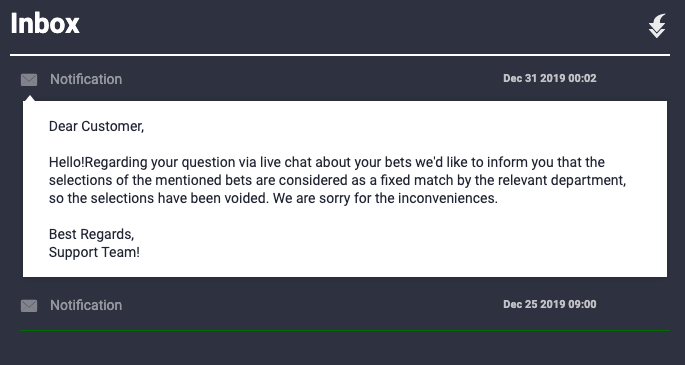Click the green divider line below Dec 25 notification
The height and width of the screenshot is (365, 685).
pyautogui.click(x=345, y=331)
